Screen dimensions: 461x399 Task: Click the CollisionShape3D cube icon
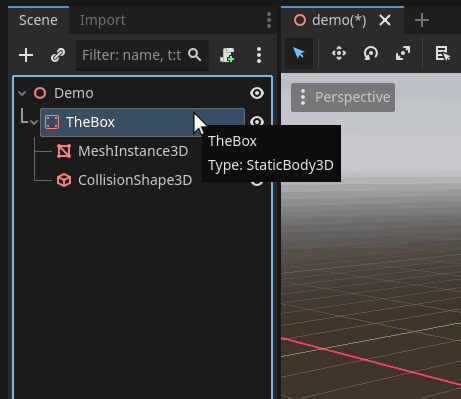[64, 180]
